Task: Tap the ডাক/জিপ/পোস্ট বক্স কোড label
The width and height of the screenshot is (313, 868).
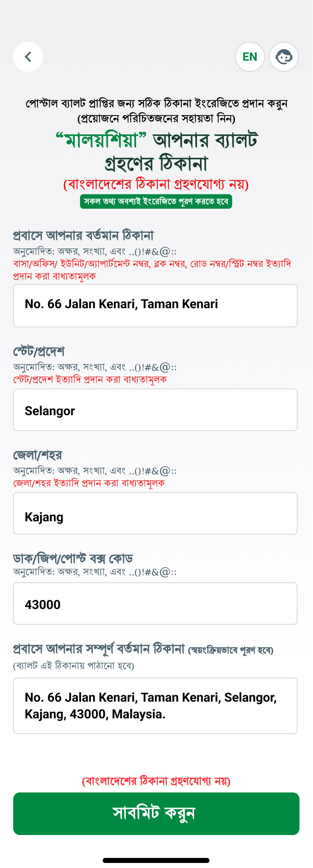Action: [x=73, y=558]
